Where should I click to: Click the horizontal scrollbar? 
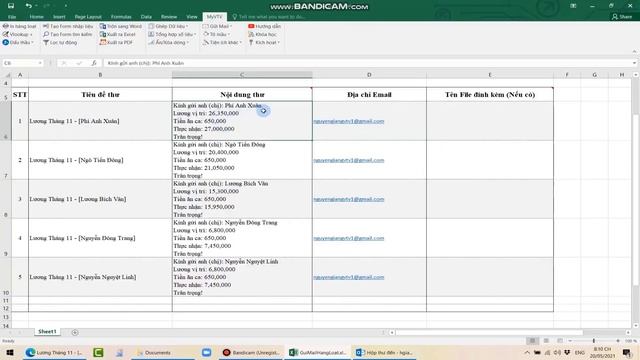[489, 332]
